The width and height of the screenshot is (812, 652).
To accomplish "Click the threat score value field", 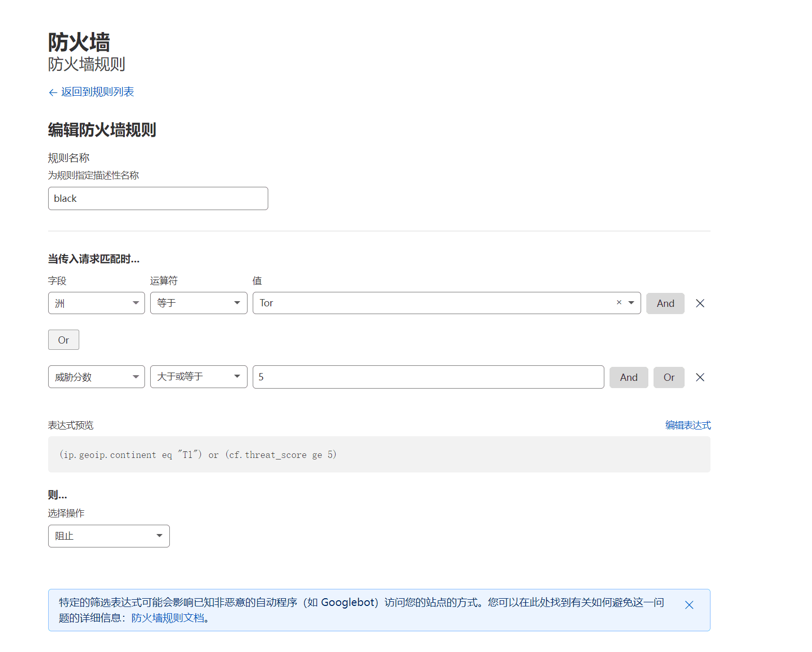I will pos(428,377).
